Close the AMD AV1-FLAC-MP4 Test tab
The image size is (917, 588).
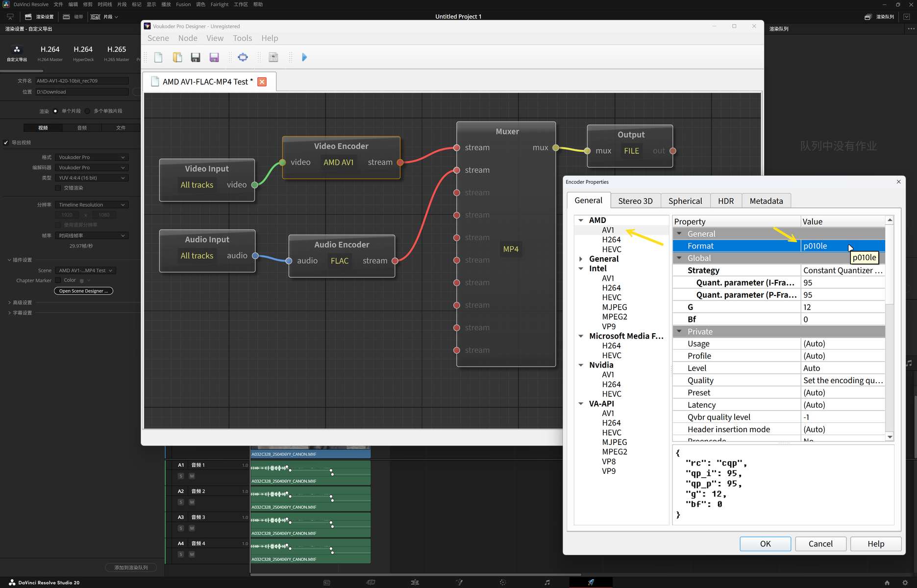[262, 82]
